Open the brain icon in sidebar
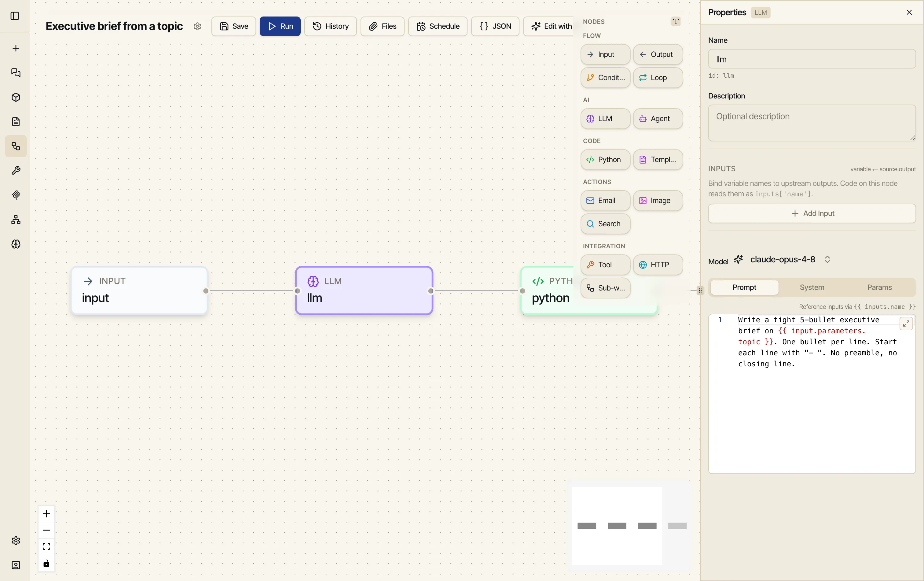This screenshot has height=581, width=924. [16, 244]
